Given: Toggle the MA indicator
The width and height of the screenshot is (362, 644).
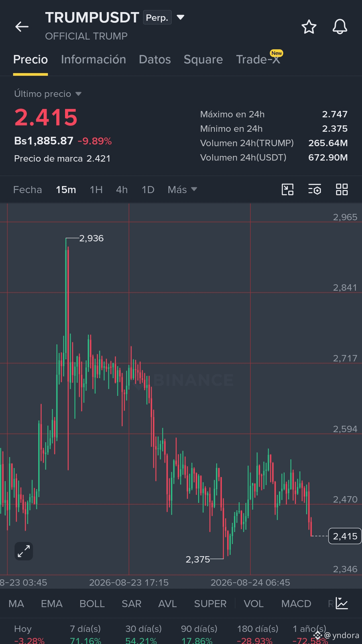Looking at the screenshot, I should pyautogui.click(x=16, y=604).
